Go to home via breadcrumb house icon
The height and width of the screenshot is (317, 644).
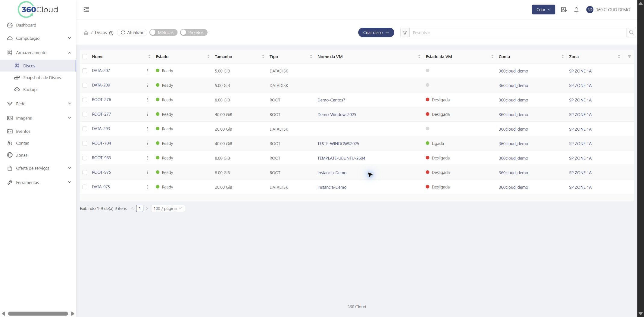pyautogui.click(x=86, y=33)
